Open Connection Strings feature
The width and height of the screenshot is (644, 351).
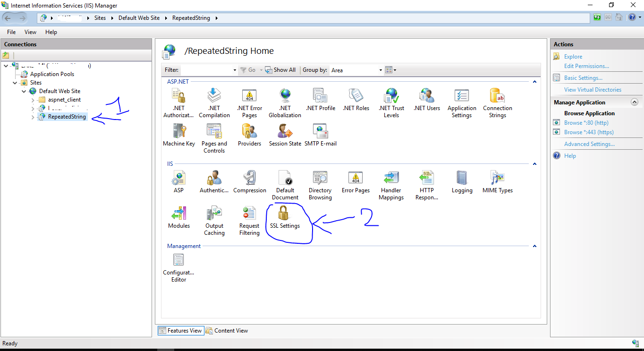(x=498, y=103)
